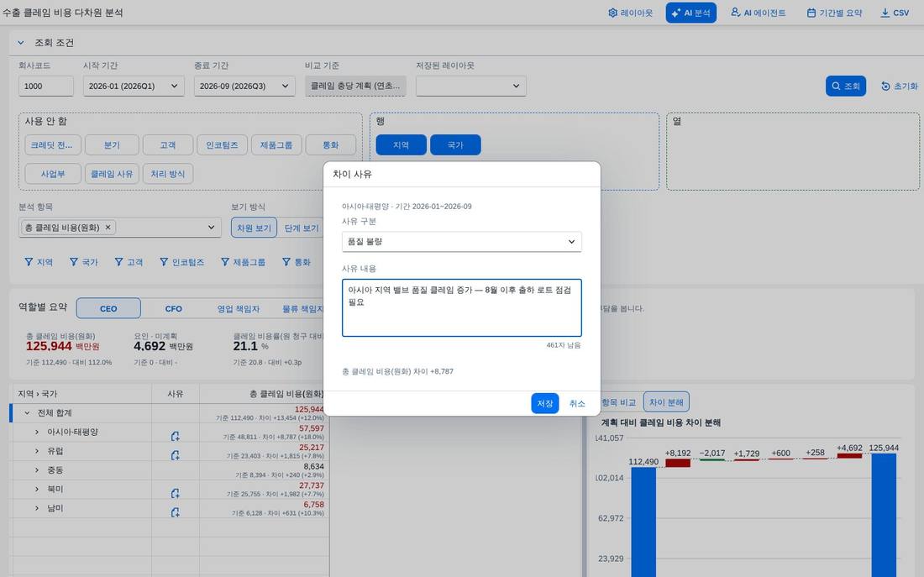The width and height of the screenshot is (924, 577).
Task: Reset conditions with the 초기화 button
Action: click(x=900, y=86)
